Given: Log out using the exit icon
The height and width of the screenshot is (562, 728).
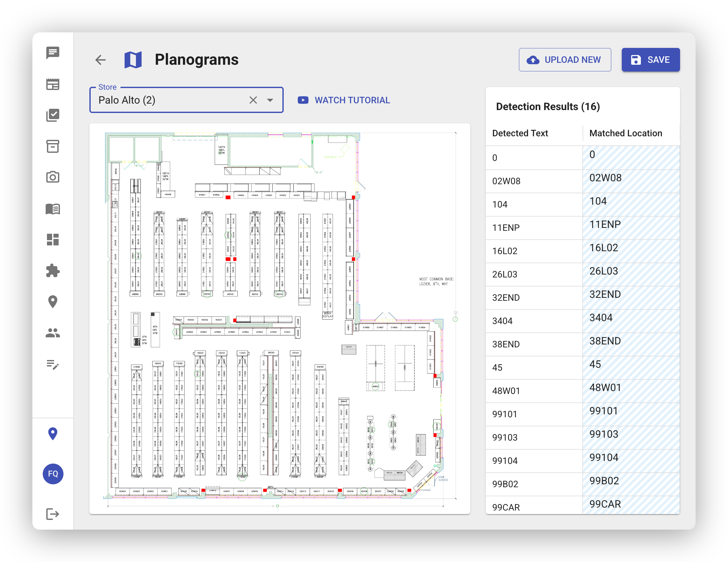Looking at the screenshot, I should [53, 515].
